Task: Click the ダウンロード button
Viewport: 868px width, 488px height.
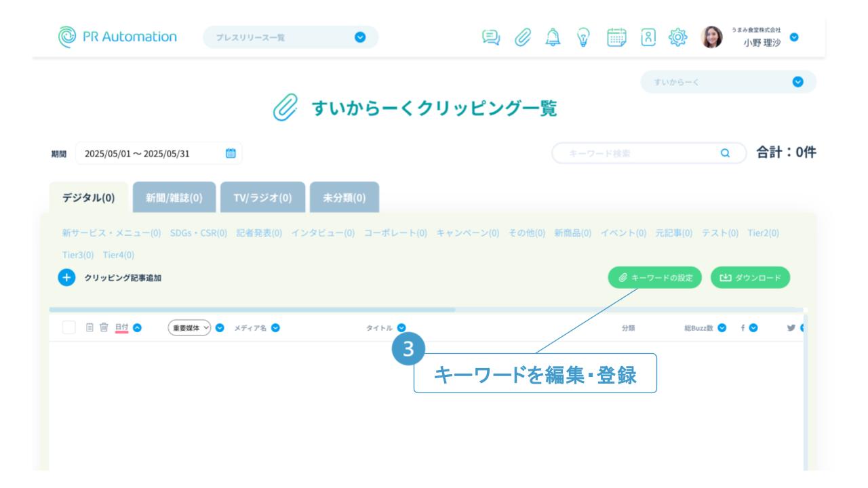Action: [750, 278]
